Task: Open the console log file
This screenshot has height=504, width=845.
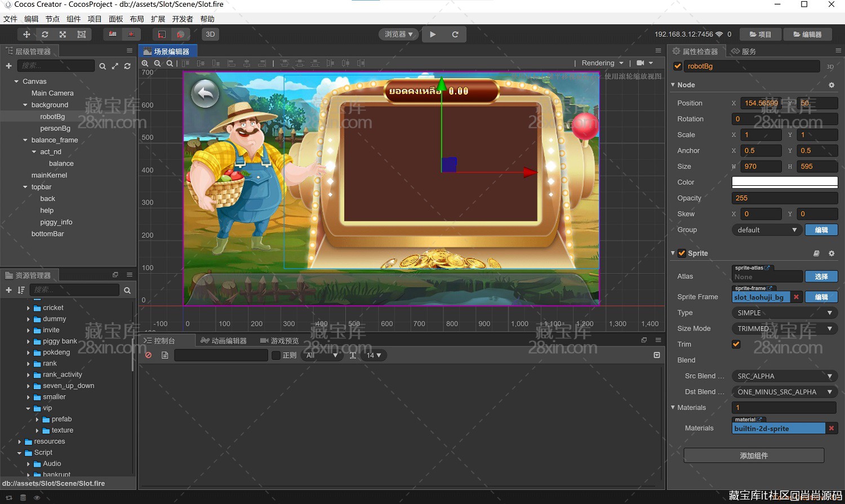Action: coord(165,355)
